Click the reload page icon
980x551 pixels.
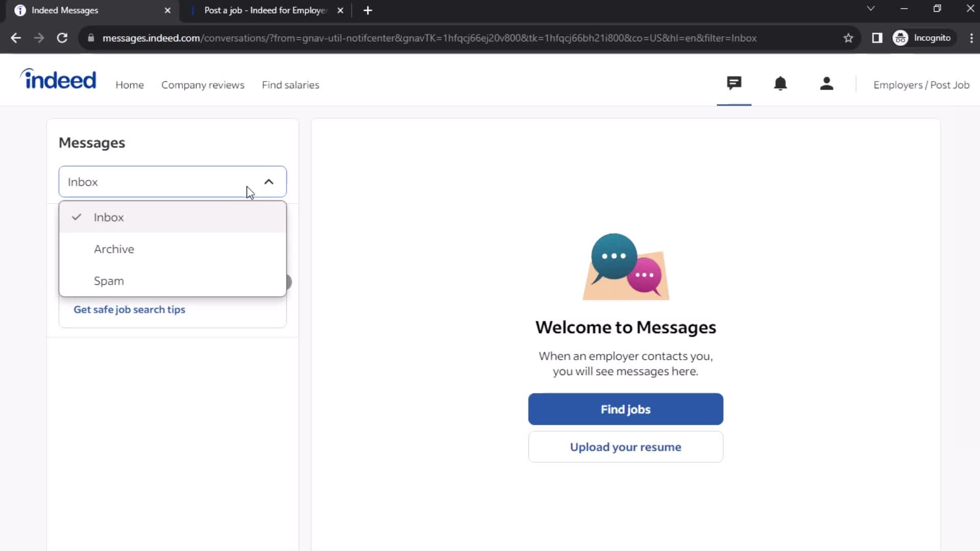61,38
